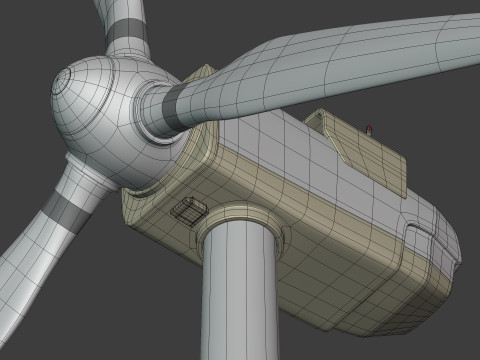480x360 pixels.
Task: Select the dark band on top blade root
Action: click(x=128, y=29)
